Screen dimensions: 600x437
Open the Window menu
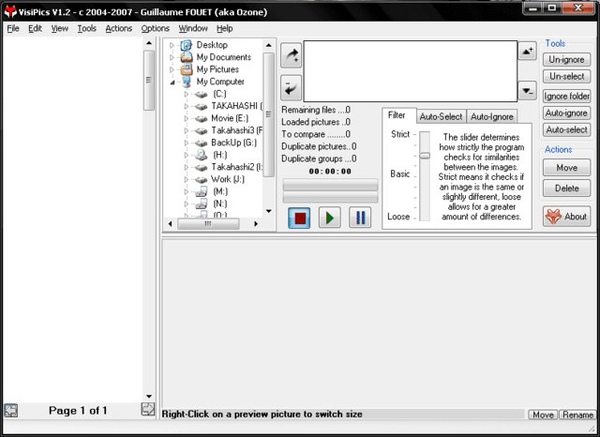[x=193, y=28]
